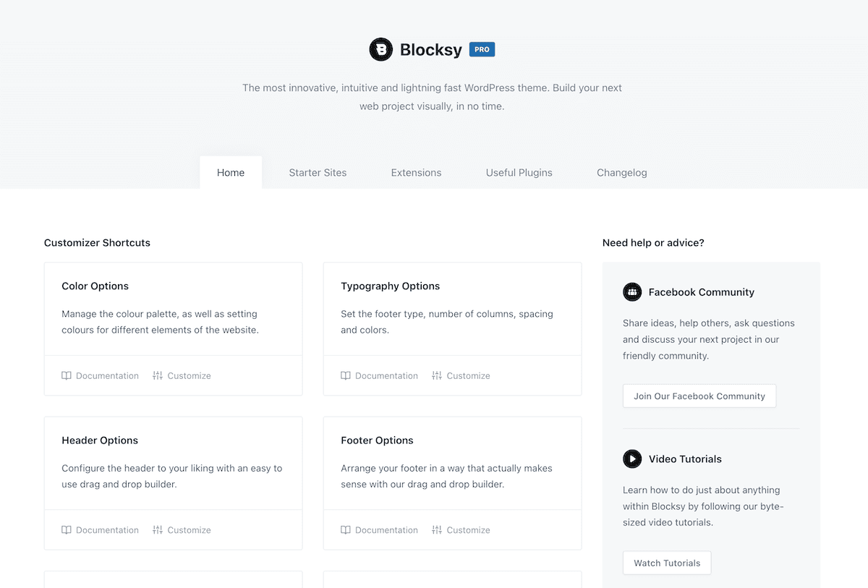Click the Typography Options card heading
The height and width of the screenshot is (588, 868).
point(390,286)
